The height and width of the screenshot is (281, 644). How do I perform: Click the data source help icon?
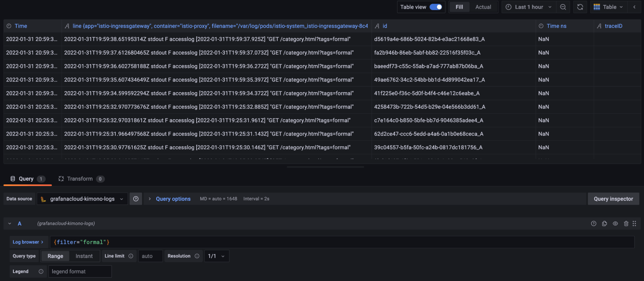[x=136, y=199]
